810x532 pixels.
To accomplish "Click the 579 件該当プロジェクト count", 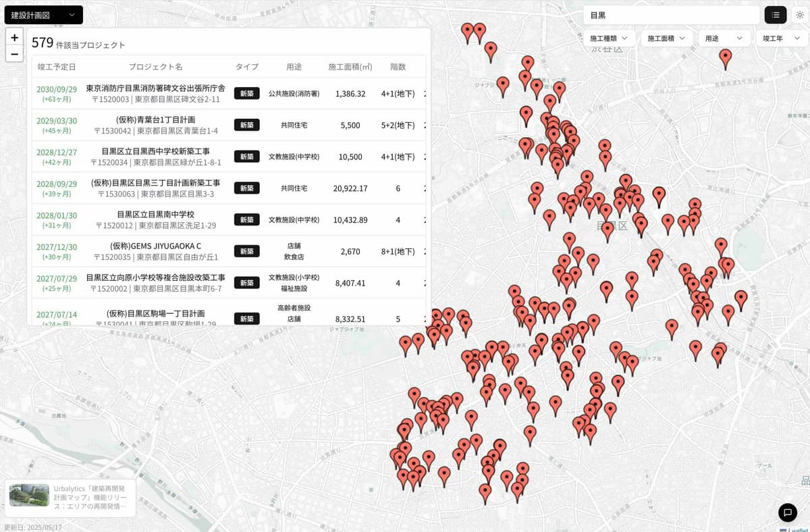I will [x=78, y=43].
